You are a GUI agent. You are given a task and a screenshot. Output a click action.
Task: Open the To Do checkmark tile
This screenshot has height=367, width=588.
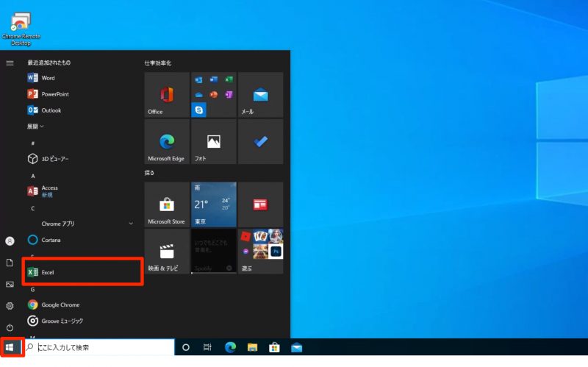click(x=261, y=141)
